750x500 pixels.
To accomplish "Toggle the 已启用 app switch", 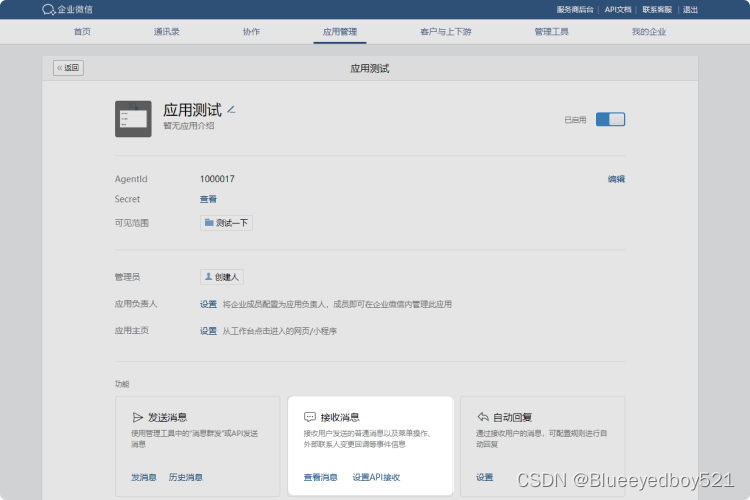I will [x=610, y=119].
